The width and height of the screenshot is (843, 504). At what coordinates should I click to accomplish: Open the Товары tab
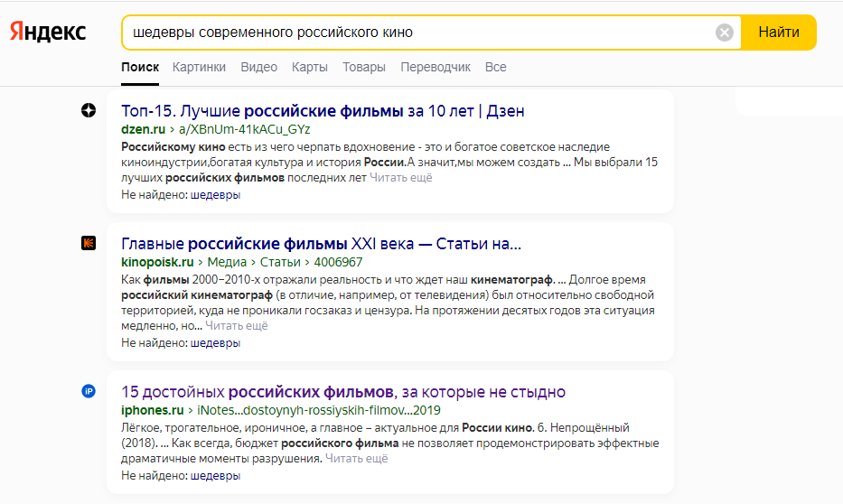(x=364, y=67)
